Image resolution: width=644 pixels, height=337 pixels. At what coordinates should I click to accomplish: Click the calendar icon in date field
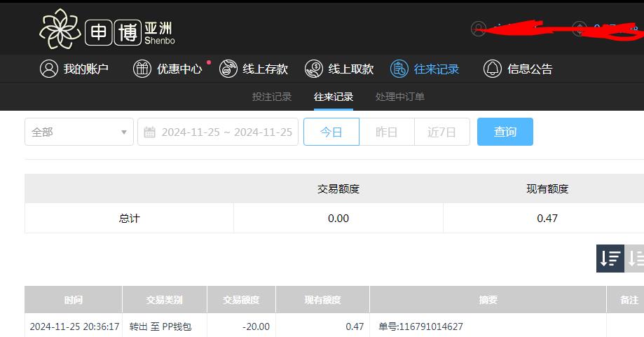coord(149,132)
